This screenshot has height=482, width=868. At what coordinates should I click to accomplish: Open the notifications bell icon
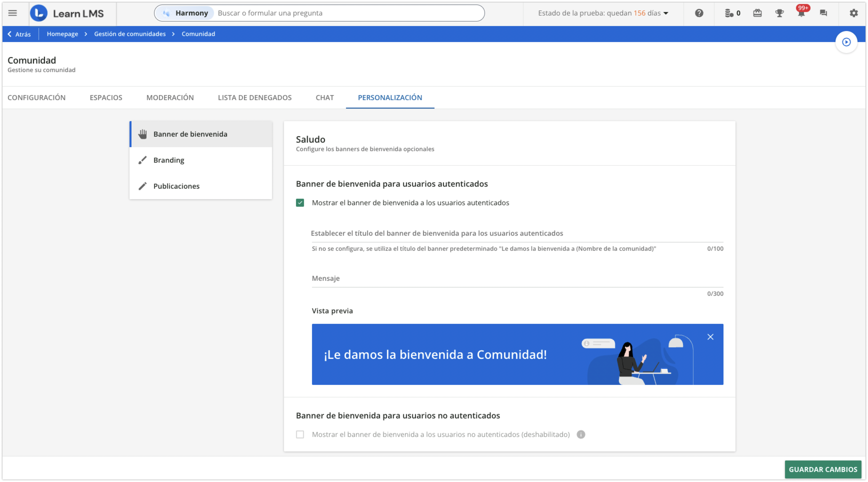[801, 13]
